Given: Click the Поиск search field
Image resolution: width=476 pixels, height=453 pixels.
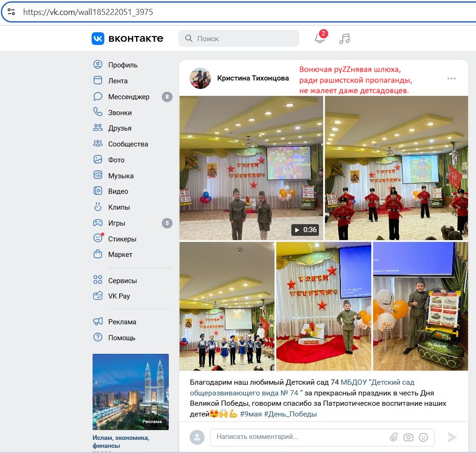Looking at the screenshot, I should tap(238, 38).
